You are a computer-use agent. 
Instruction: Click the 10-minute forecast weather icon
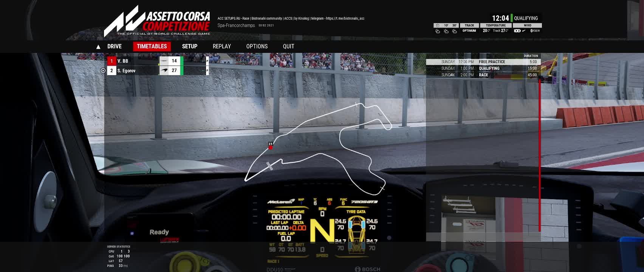pyautogui.click(x=446, y=31)
